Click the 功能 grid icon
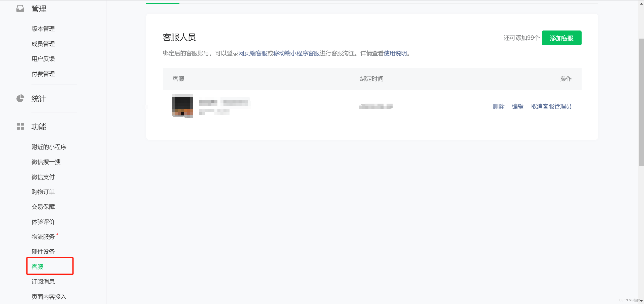644x304 pixels. pos(20,126)
